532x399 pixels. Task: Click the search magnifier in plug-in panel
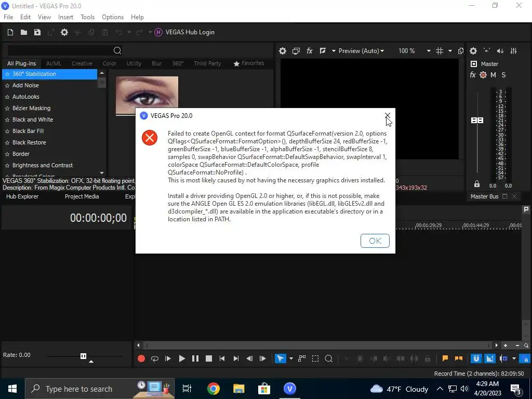(x=117, y=50)
